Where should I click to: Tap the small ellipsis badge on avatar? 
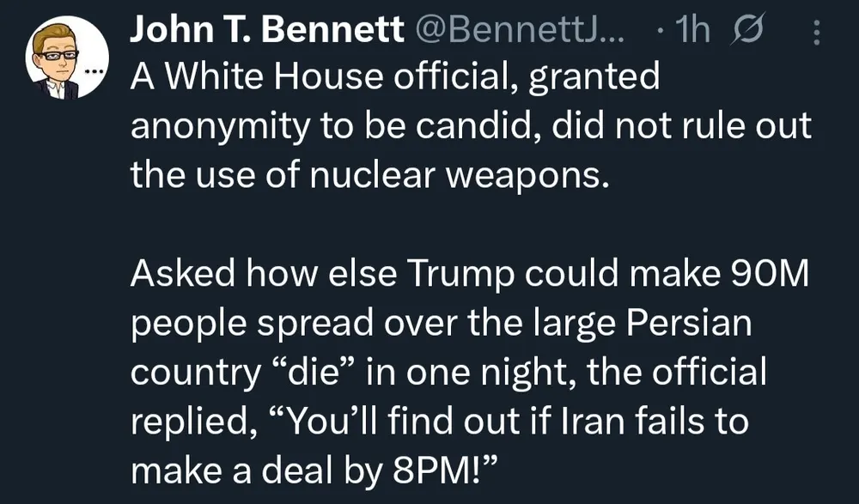coord(94,71)
